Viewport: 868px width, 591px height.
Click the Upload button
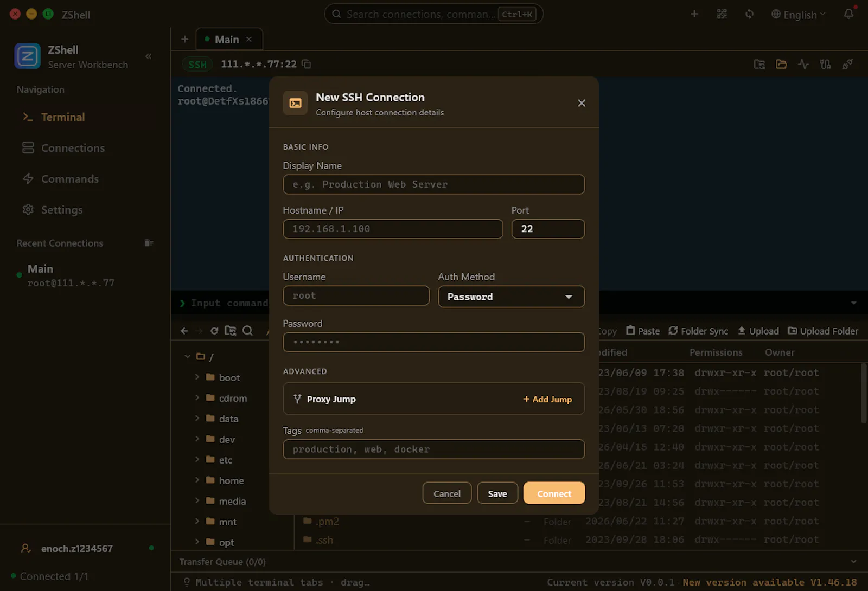point(758,331)
